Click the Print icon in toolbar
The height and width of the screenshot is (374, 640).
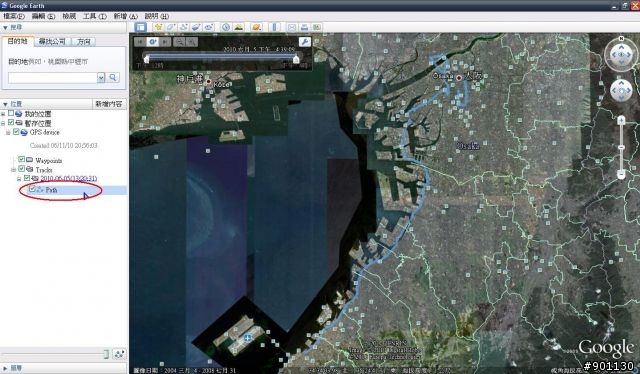point(304,27)
